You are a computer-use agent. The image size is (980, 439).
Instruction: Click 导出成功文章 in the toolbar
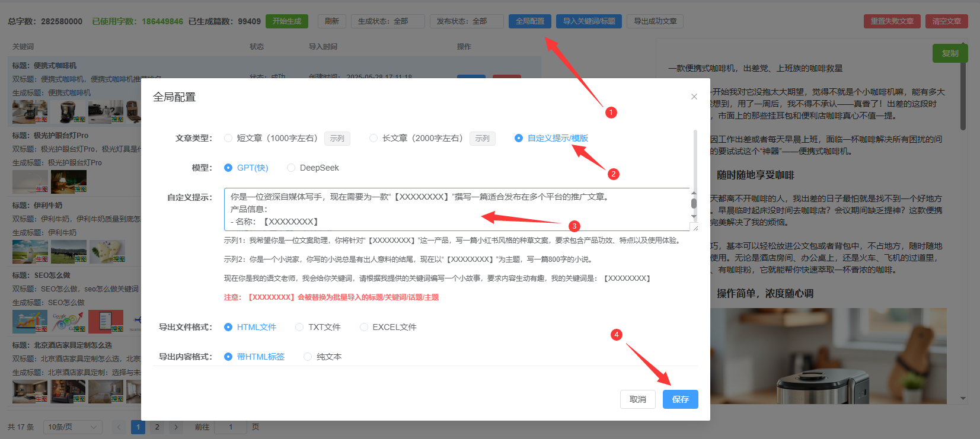(656, 21)
